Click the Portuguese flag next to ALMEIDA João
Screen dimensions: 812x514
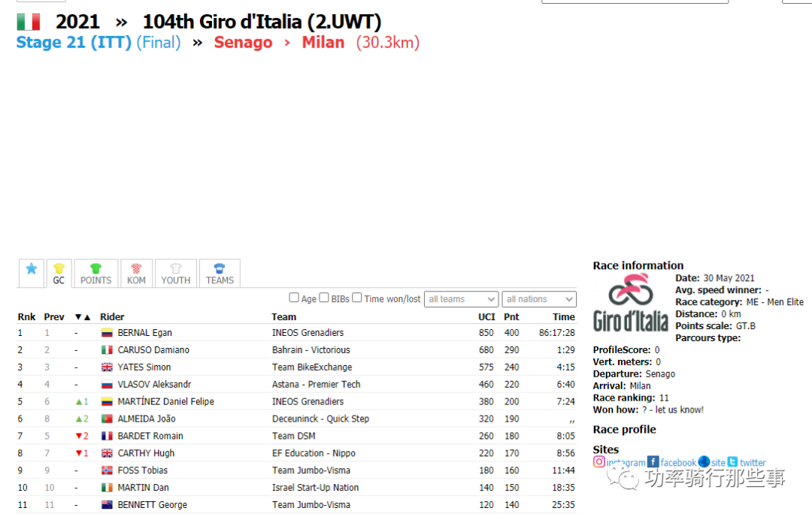click(x=107, y=419)
